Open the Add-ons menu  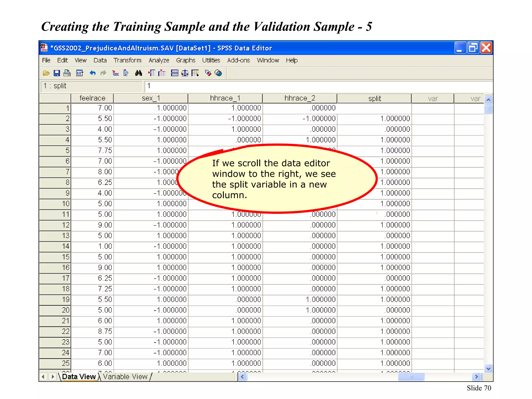point(238,60)
